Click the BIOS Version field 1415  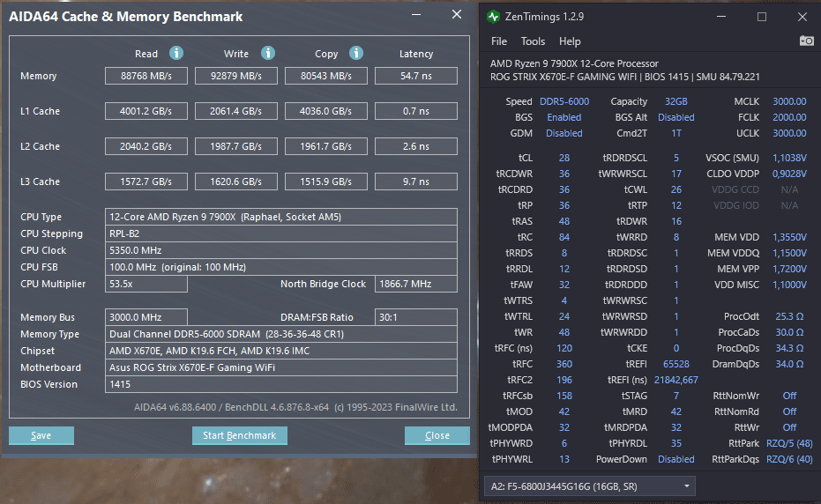point(281,384)
